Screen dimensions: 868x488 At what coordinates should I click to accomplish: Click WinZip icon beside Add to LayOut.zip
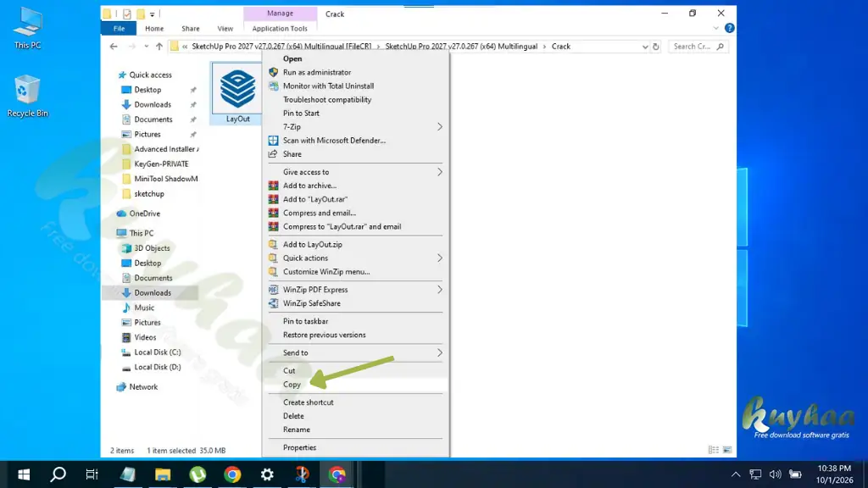[273, 244]
